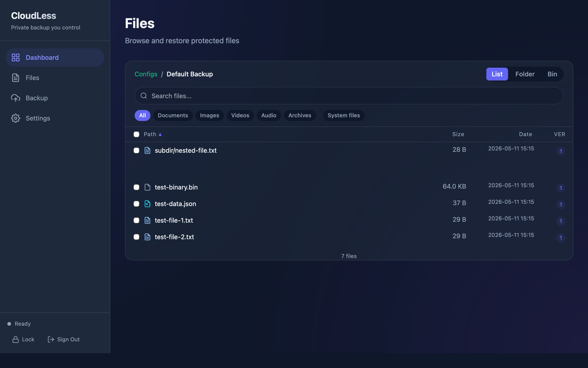Viewport: 588px width, 368px height.
Task: Click the Lock button label
Action: coord(28,339)
